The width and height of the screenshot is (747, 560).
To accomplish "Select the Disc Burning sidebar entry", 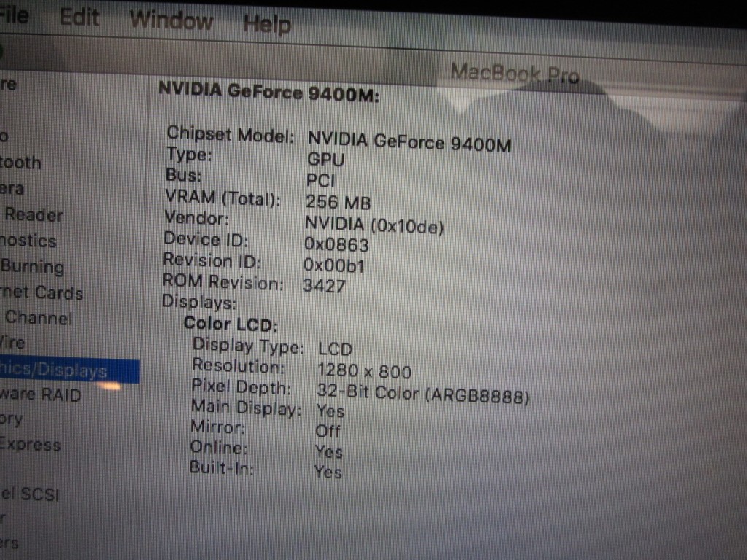I will tap(32, 267).
